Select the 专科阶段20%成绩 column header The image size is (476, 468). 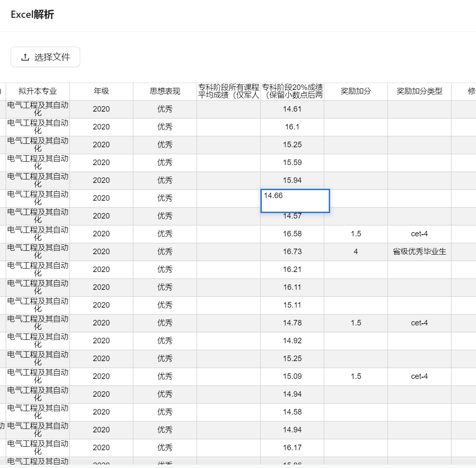pyautogui.click(x=292, y=91)
